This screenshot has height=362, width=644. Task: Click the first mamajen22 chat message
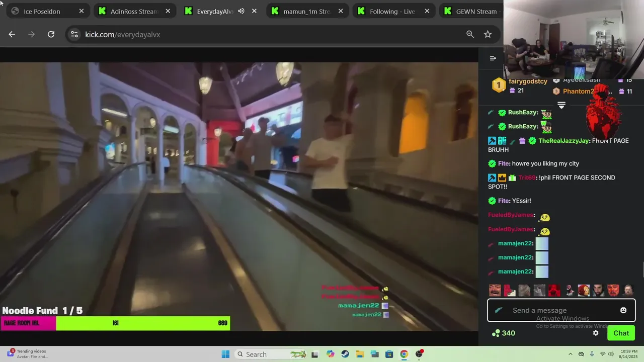pos(518,243)
